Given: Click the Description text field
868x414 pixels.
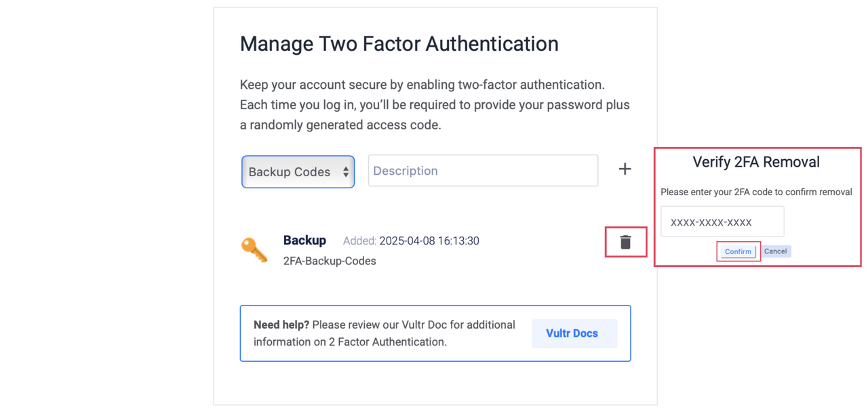Looking at the screenshot, I should [x=483, y=170].
